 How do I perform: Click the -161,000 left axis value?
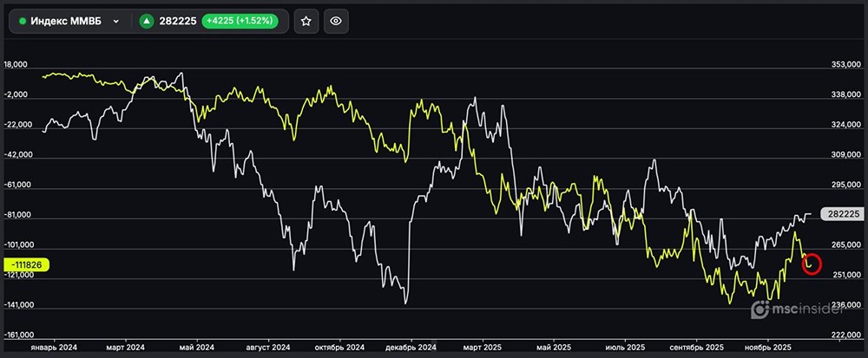click(x=19, y=335)
